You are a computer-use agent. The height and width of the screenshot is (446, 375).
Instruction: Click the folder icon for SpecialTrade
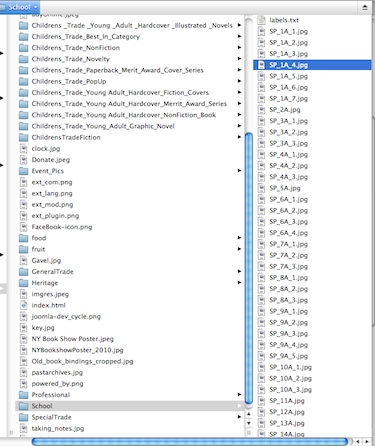coord(24,417)
